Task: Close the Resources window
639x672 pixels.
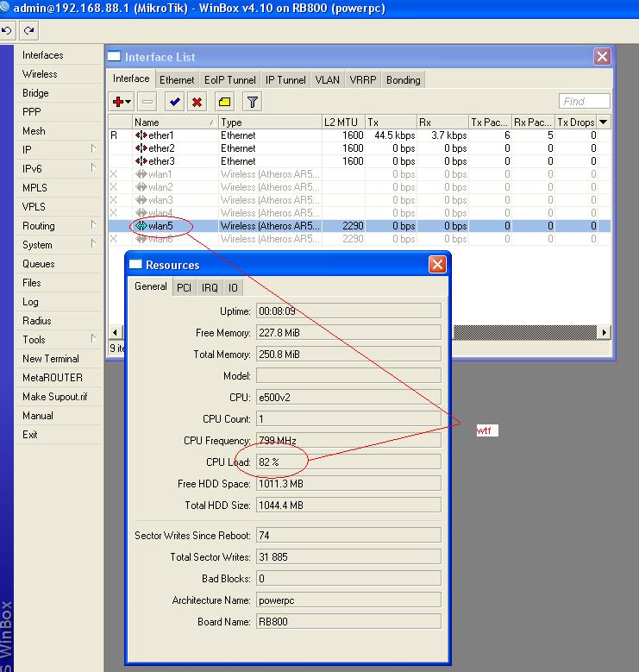Action: click(x=437, y=265)
